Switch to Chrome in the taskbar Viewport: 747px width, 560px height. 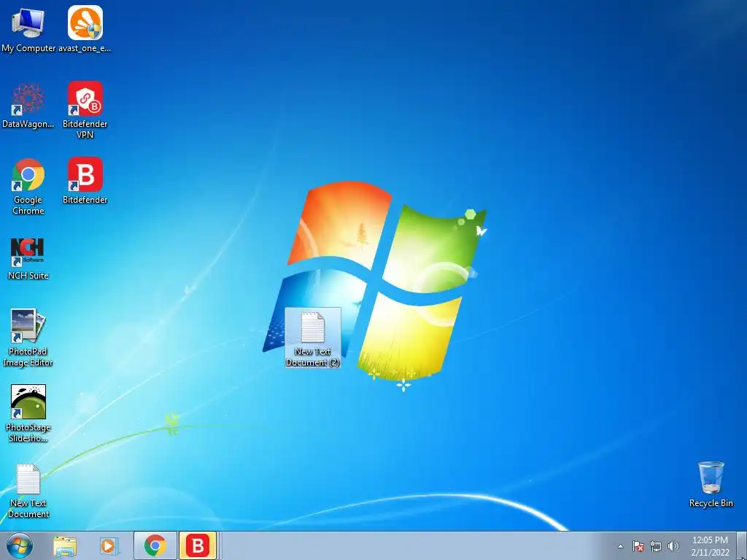pyautogui.click(x=155, y=545)
